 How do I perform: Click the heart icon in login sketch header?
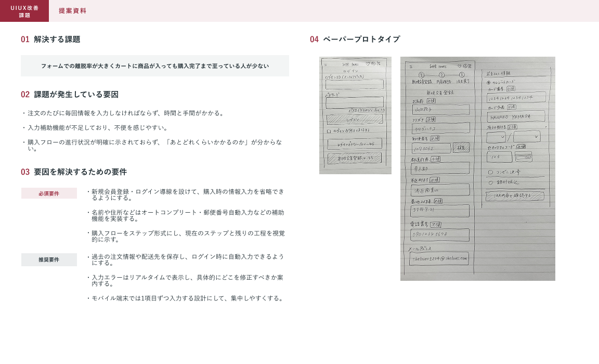367,64
